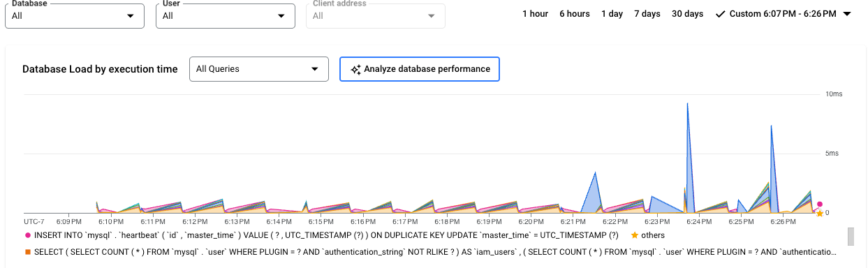Viewport: 868px width, 268px height.
Task: Select the 6 hours time range
Action: coord(575,14)
